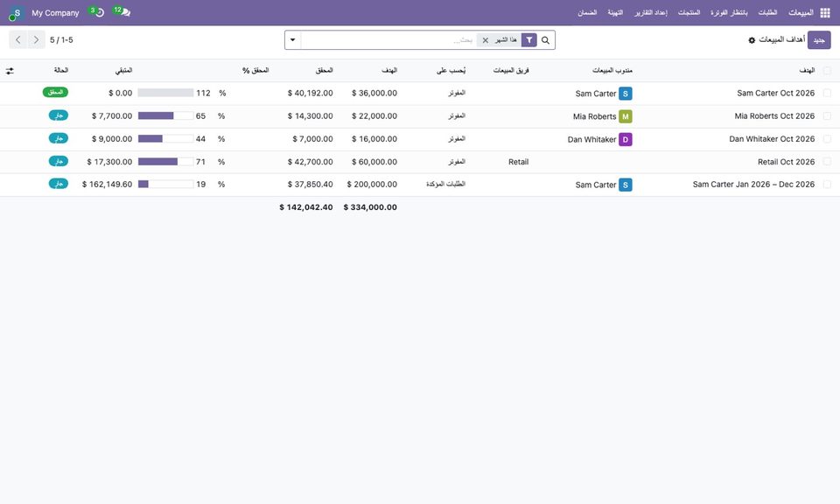Click the جارٍ status badge in Retail row
This screenshot has width=840, height=504.
coord(59,161)
